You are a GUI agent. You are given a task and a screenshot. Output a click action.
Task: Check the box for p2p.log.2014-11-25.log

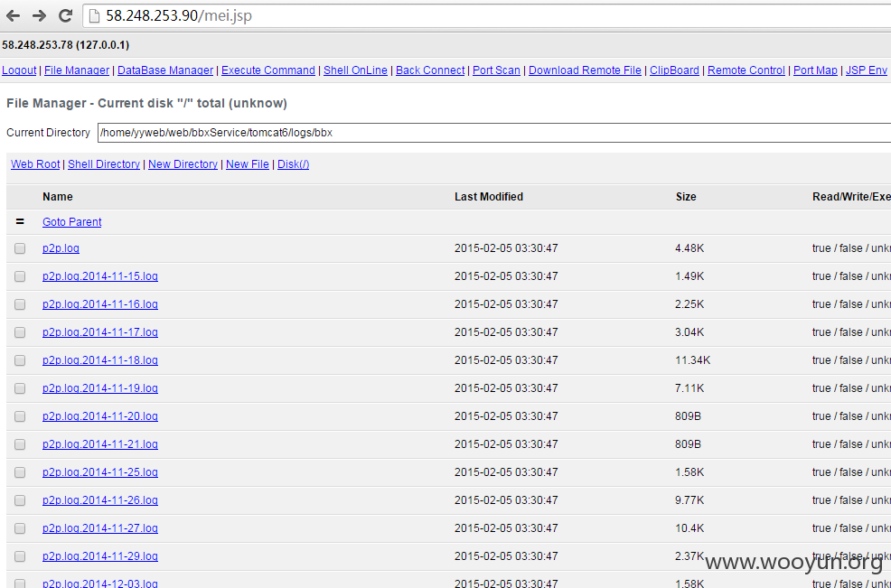tap(20, 472)
